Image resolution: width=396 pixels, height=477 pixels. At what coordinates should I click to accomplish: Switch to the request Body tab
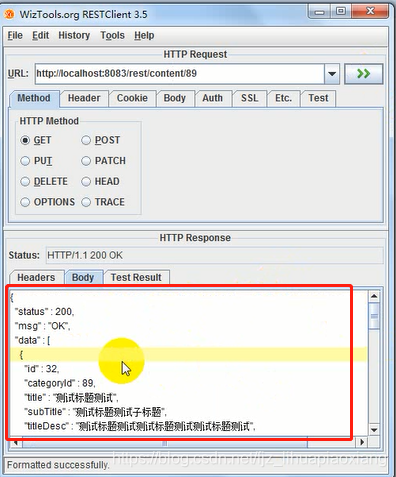175,98
